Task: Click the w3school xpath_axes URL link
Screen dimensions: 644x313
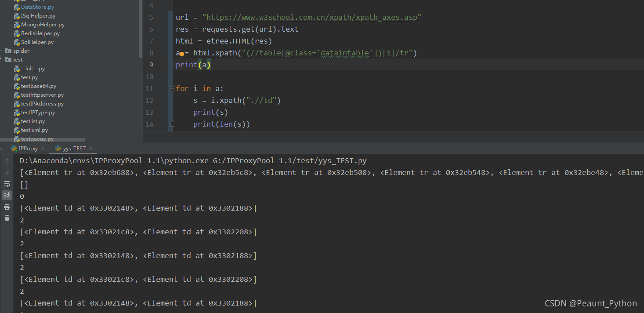Action: pyautogui.click(x=312, y=17)
